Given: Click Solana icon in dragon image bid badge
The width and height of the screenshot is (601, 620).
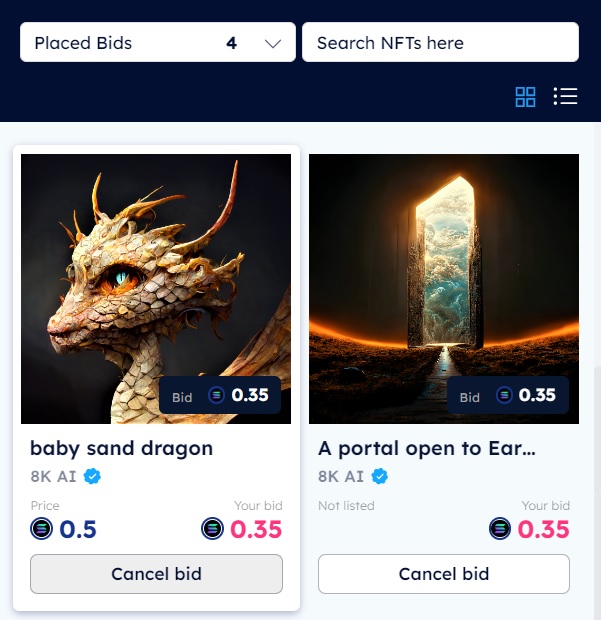Looking at the screenshot, I should pyautogui.click(x=216, y=395).
